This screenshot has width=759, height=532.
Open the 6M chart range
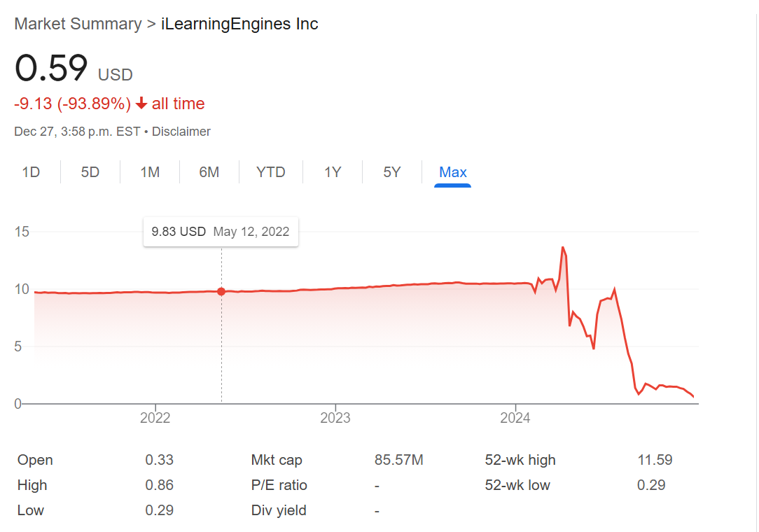(x=209, y=172)
